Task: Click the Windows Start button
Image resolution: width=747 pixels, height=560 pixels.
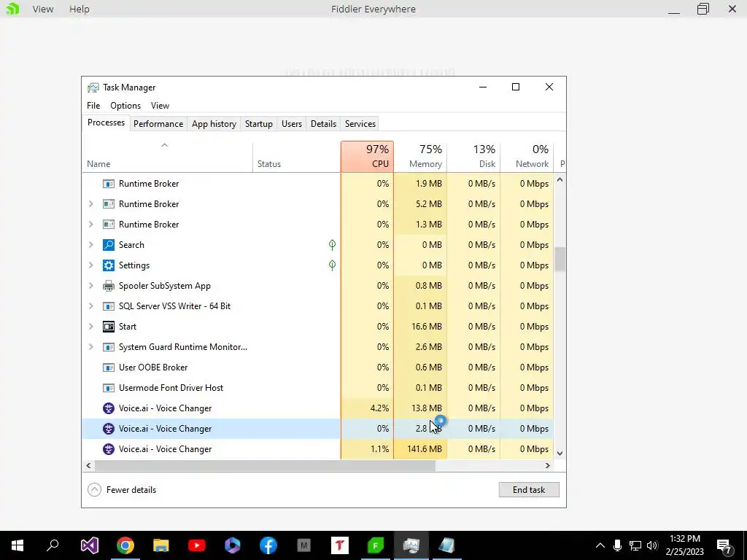Action: [x=18, y=545]
